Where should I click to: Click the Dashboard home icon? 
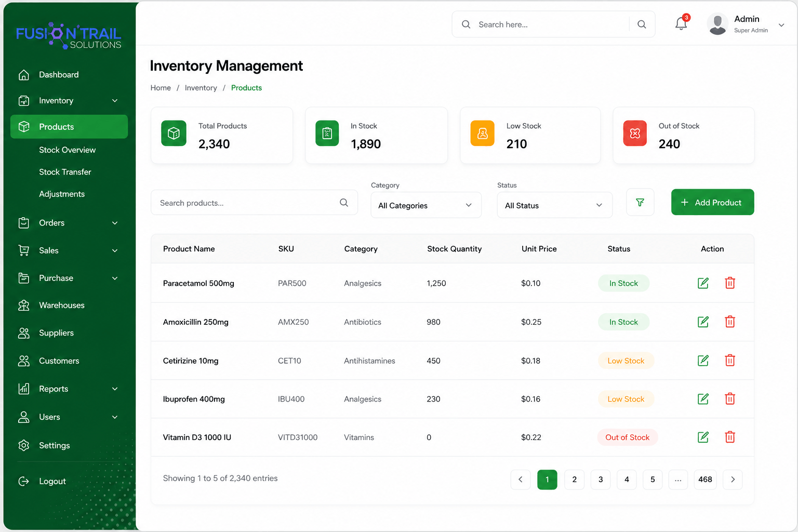(x=24, y=75)
